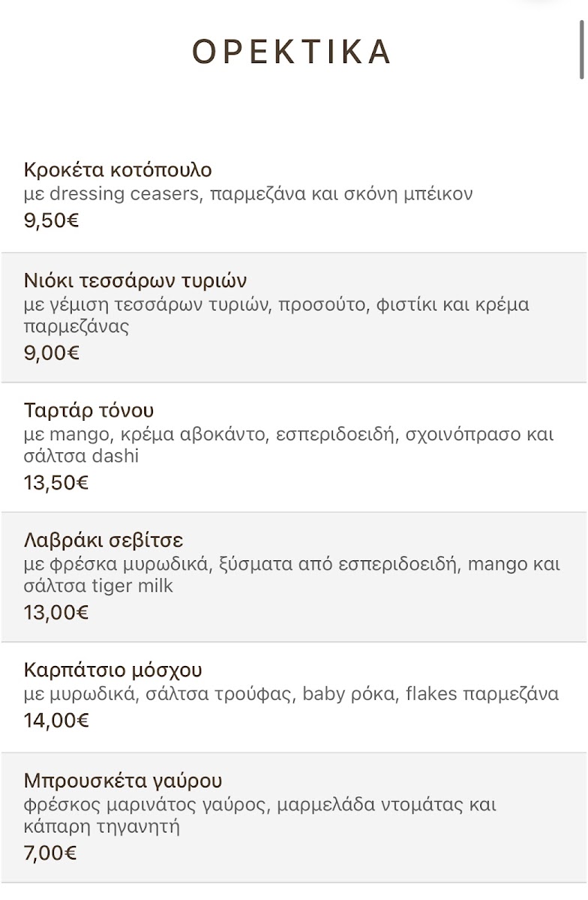588x900 pixels.
Task: Select the Κροκέτα κοτόπουλο dish title
Action: tap(118, 169)
